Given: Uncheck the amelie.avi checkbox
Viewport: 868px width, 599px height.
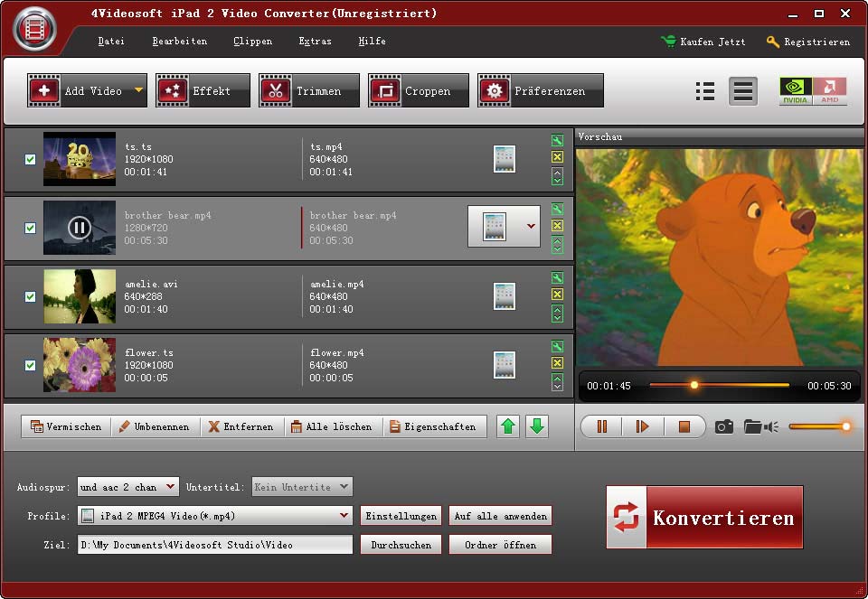Looking at the screenshot, I should [30, 296].
